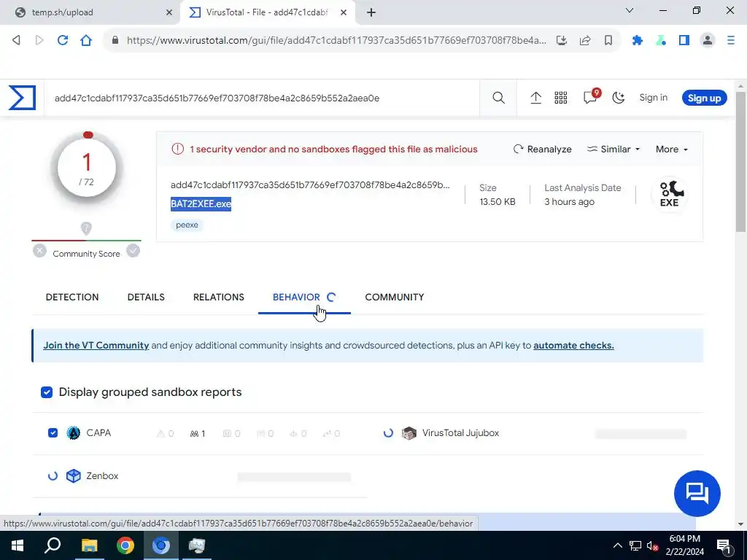Click the share page icon
747x560 pixels.
click(x=585, y=41)
